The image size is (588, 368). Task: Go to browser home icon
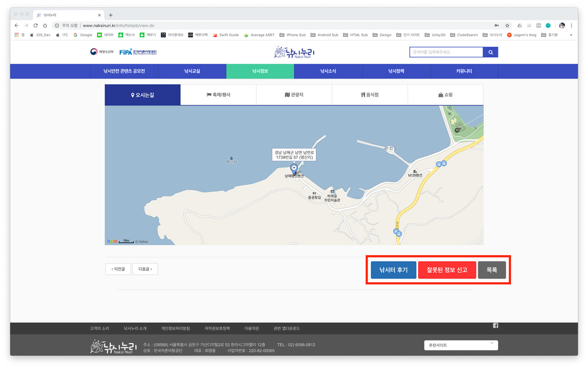45,26
